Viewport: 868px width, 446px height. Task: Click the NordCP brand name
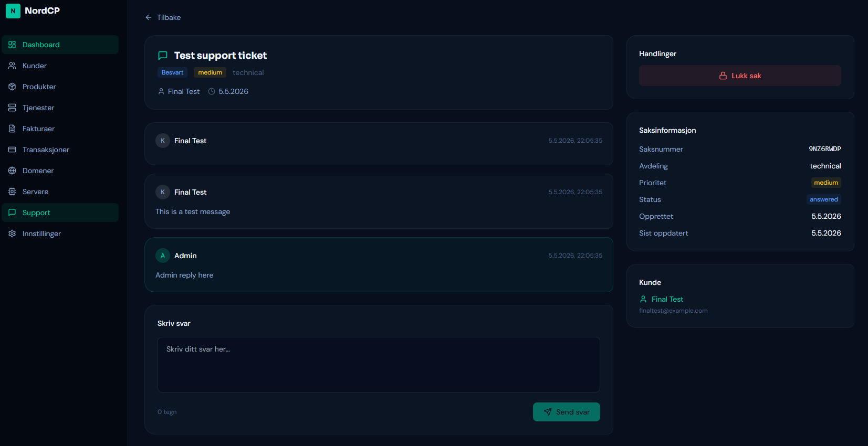point(43,10)
